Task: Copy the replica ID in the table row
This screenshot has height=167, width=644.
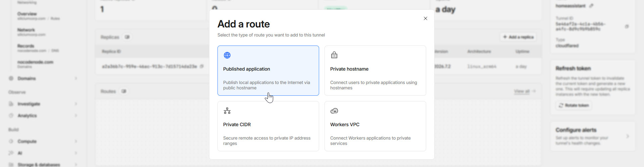Action: tap(202, 66)
